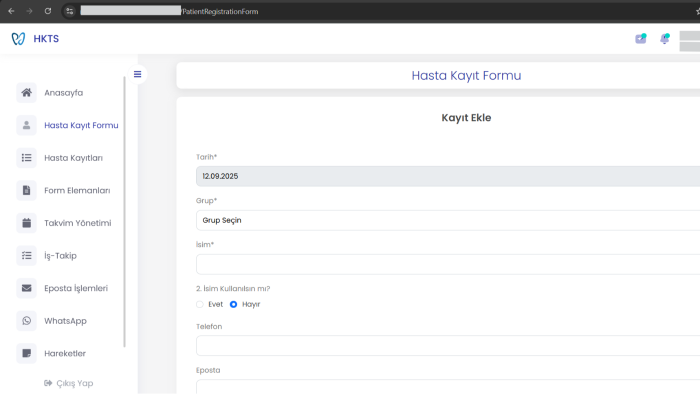Click the Tarih date field 12.09.2025
The image size is (700, 394).
448,176
